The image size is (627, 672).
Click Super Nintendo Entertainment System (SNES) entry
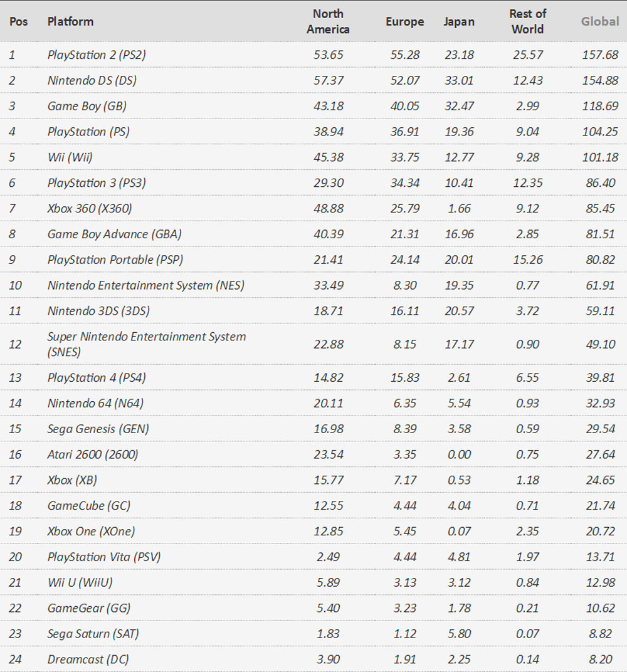pos(146,344)
